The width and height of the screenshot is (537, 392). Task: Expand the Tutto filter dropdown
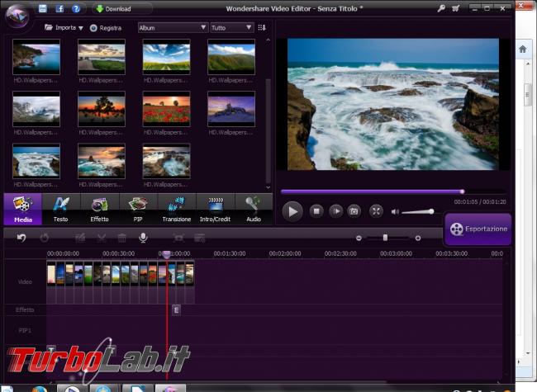(232, 28)
